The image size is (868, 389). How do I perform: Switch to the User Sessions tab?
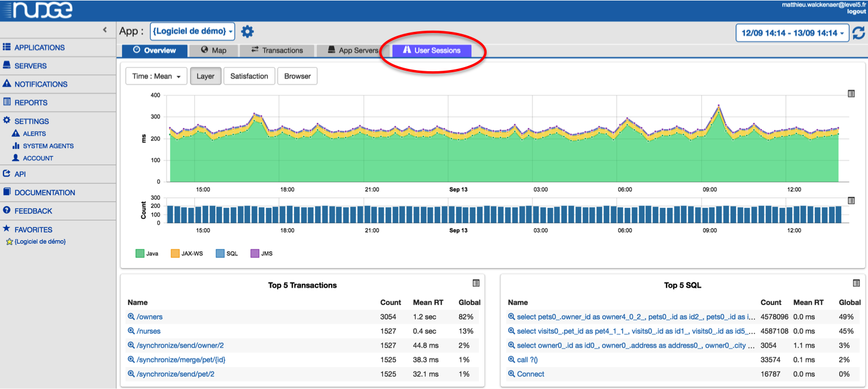click(x=433, y=50)
